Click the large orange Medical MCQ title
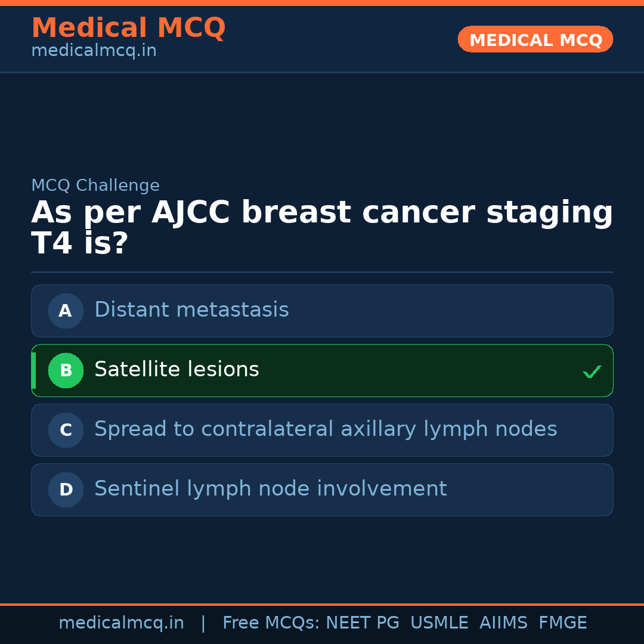644x644 pixels. 128,28
